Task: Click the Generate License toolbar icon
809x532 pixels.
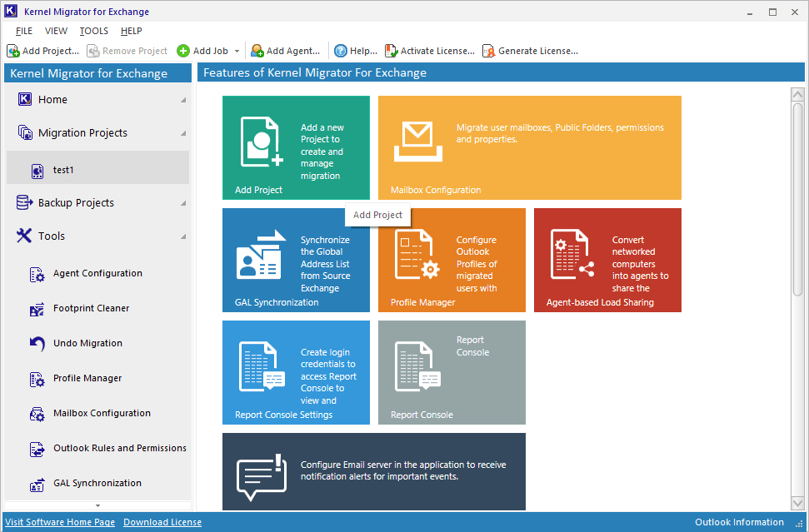Action: click(x=488, y=51)
